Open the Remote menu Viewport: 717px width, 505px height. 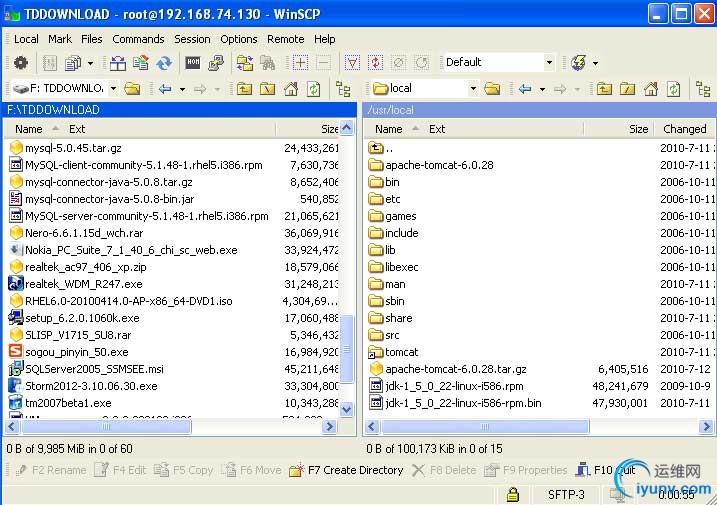[285, 39]
